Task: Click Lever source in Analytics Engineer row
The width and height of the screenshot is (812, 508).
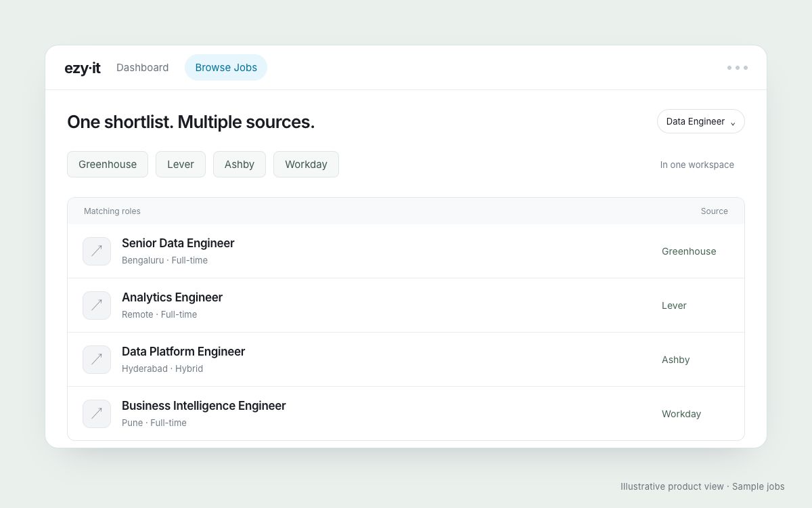Action: [x=674, y=305]
